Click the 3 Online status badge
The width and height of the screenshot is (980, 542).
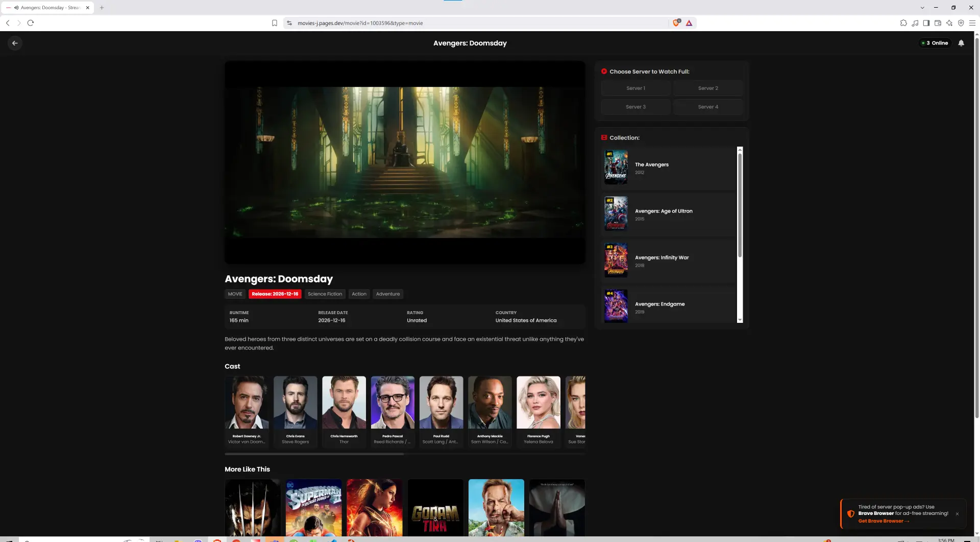point(935,43)
